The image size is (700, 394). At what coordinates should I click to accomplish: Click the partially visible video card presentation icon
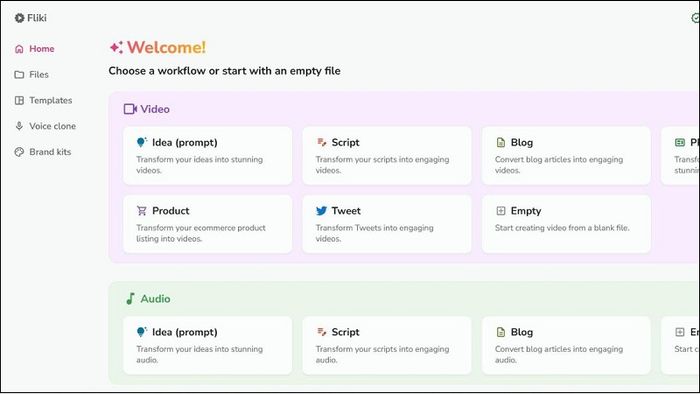pyautogui.click(x=680, y=142)
